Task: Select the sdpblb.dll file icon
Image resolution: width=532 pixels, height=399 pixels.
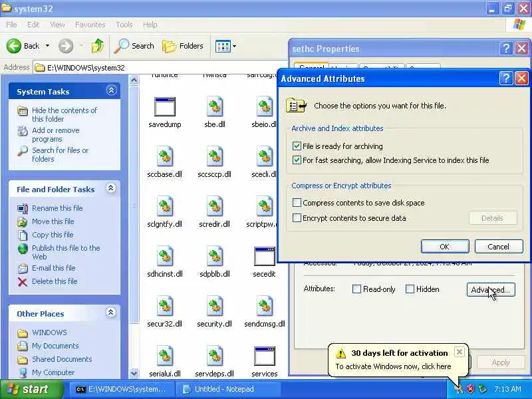Action: (x=214, y=256)
